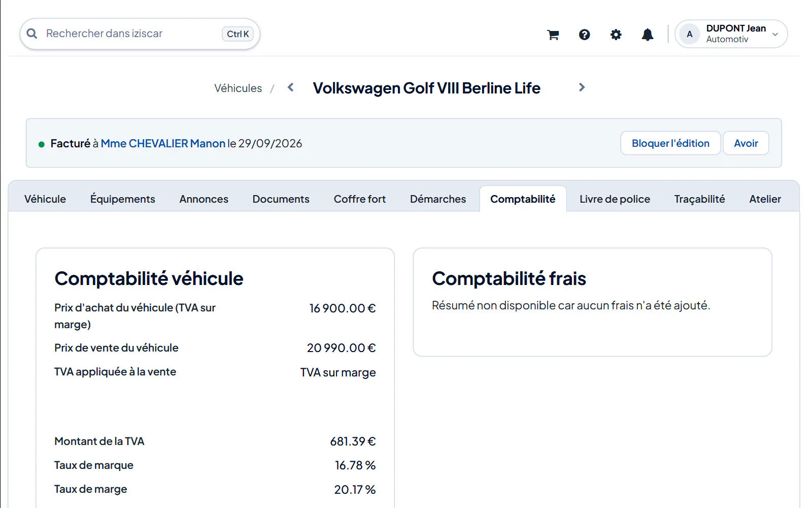
Task: Click the green Facturé status dot
Action: tap(42, 144)
